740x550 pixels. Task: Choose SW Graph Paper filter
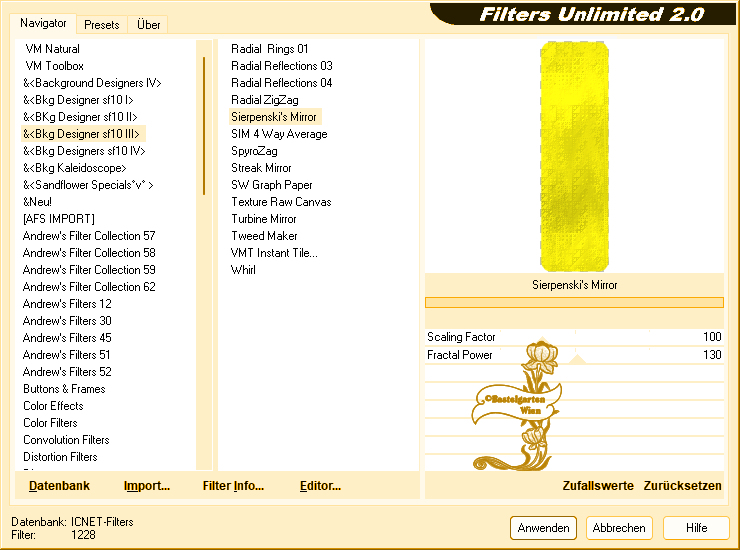(271, 185)
